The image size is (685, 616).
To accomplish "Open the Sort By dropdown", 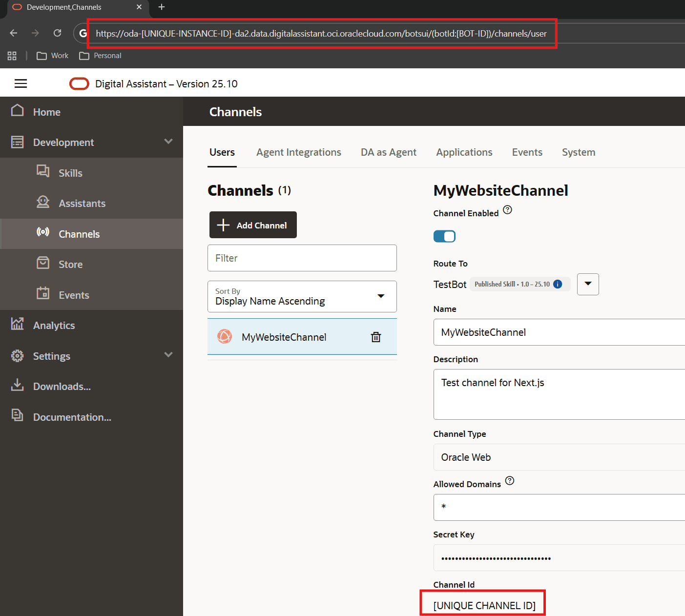I will point(302,296).
